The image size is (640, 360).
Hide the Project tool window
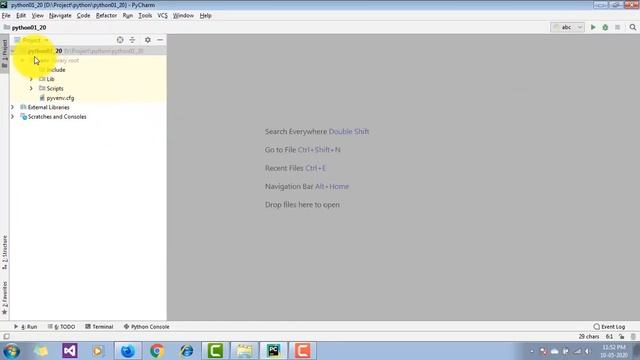160,40
